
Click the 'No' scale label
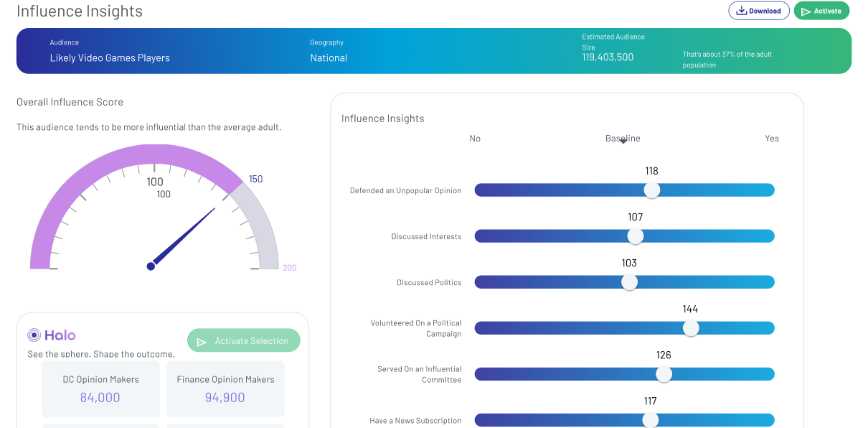(x=475, y=139)
